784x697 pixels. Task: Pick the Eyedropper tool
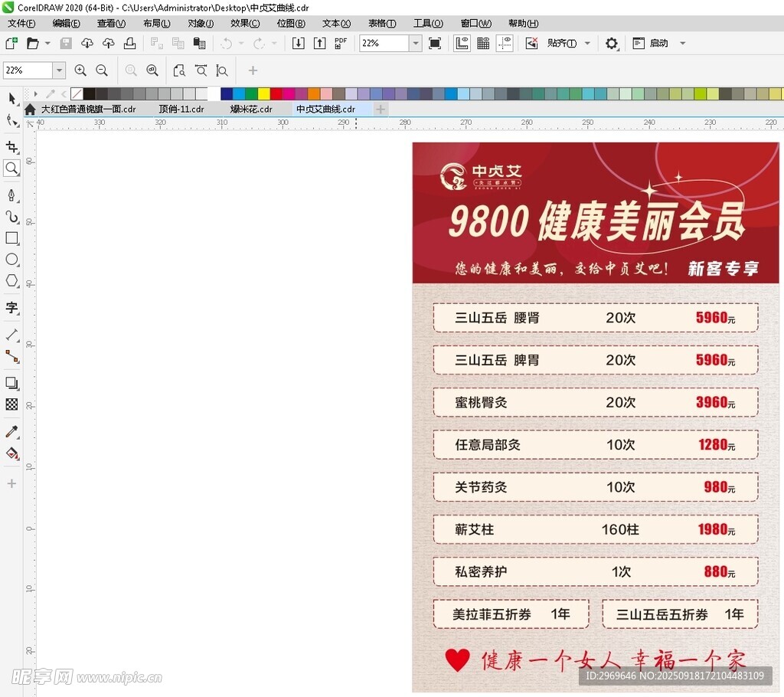click(x=11, y=432)
